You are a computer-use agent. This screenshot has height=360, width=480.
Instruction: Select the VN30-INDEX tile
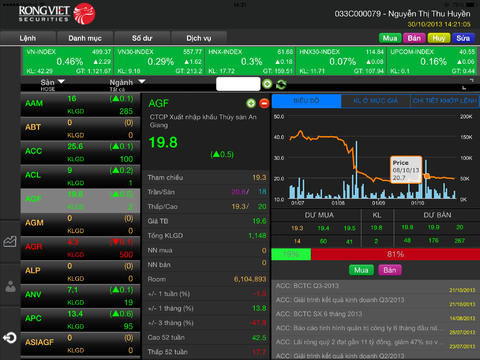(159, 61)
